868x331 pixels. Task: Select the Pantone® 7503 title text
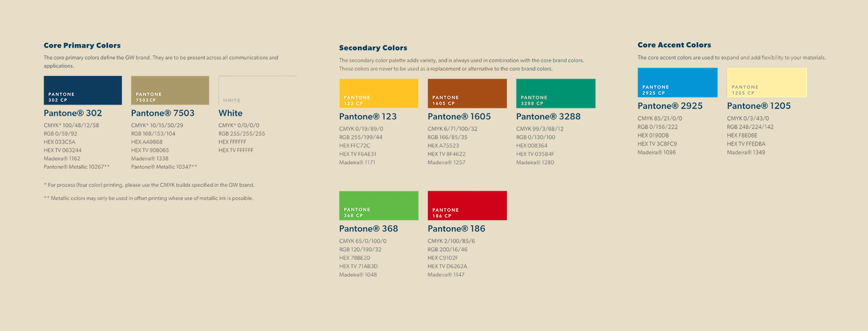163,113
